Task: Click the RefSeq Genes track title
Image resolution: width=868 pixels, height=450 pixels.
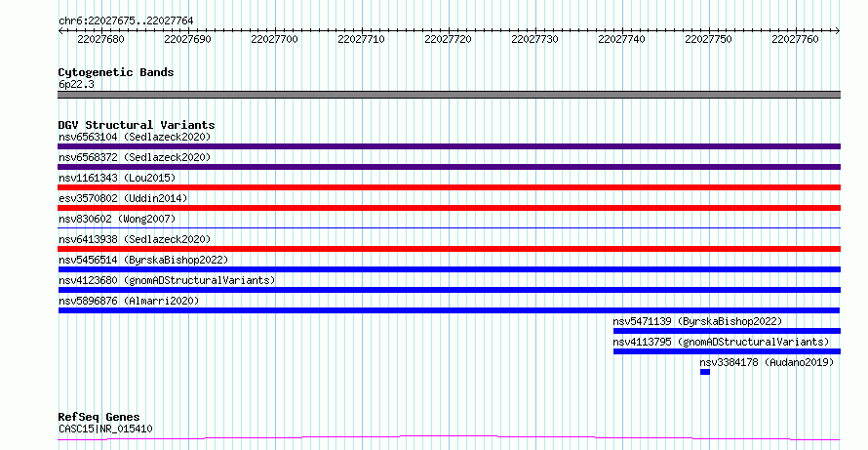Action: pyautogui.click(x=99, y=417)
